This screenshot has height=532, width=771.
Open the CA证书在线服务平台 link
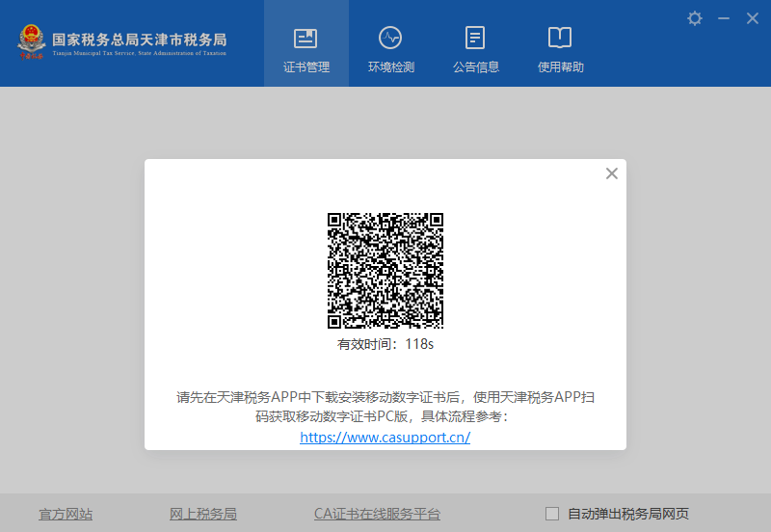pos(377,514)
